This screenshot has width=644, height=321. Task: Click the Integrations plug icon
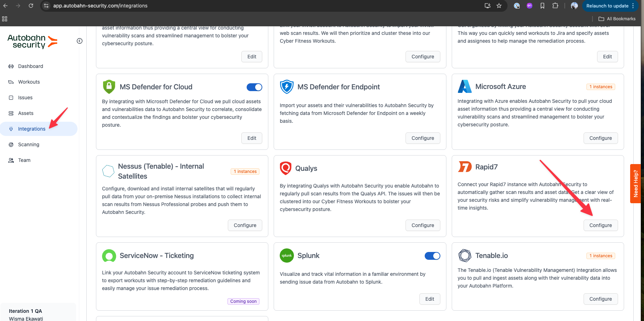(11, 129)
